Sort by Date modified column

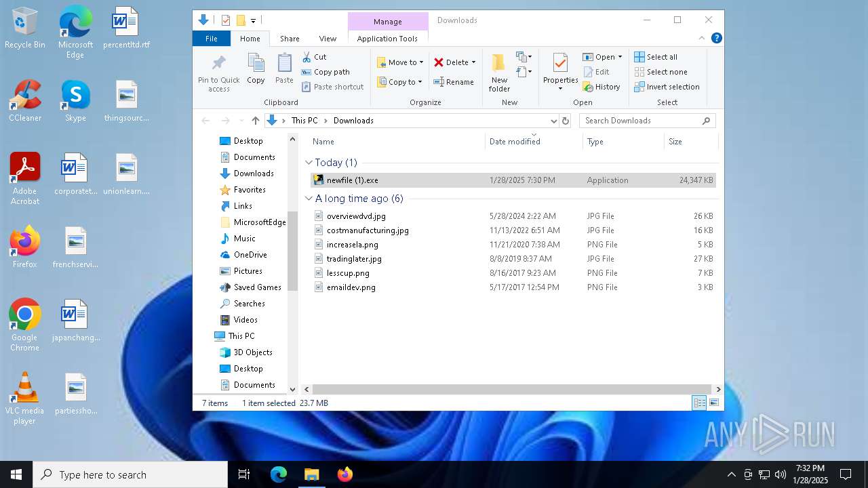[x=534, y=142]
